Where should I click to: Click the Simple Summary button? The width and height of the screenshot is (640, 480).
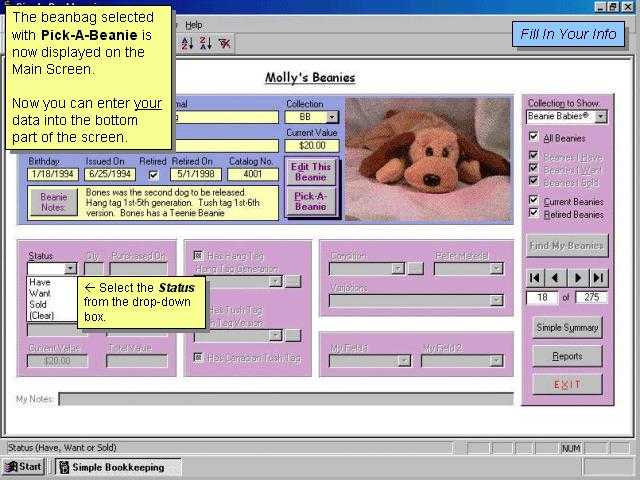tap(567, 327)
